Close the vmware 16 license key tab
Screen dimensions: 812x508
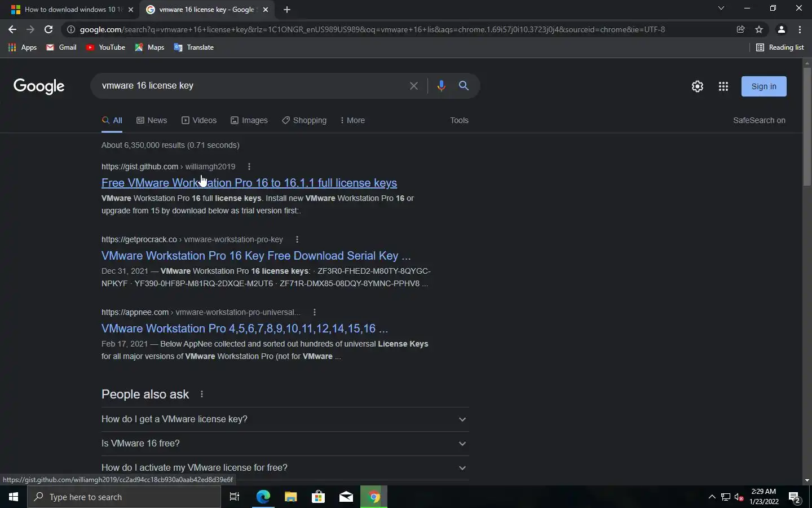pos(266,10)
